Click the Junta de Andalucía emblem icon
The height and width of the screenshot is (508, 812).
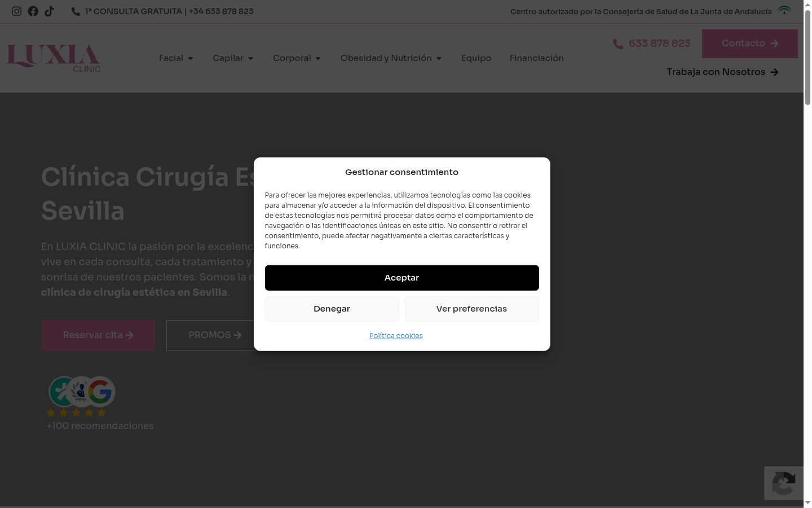[784, 11]
